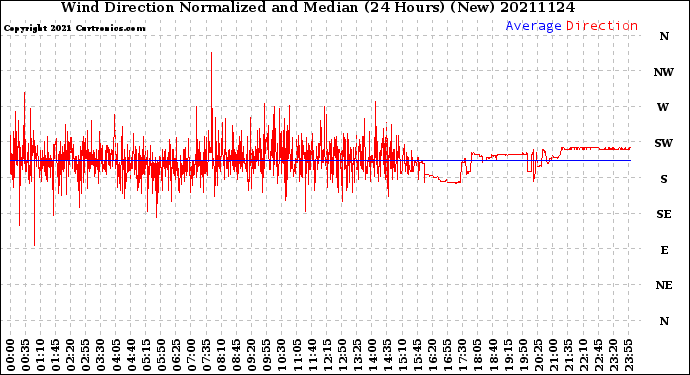This screenshot has width=690, height=375.
Task: Click the 07:00 time axis label
Action: 191,355
